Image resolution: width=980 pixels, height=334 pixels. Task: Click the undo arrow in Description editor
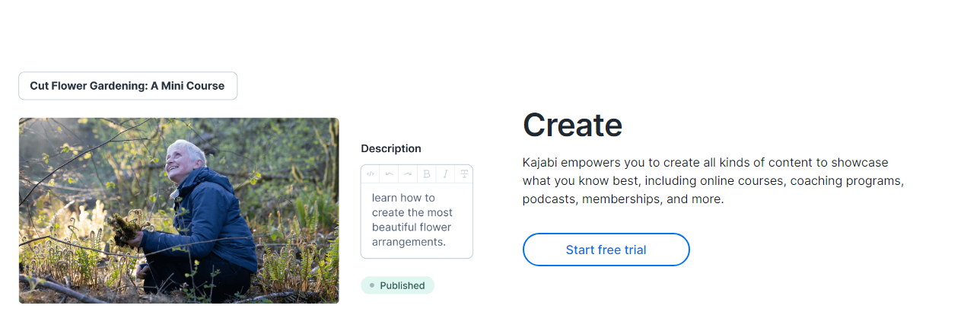[390, 174]
